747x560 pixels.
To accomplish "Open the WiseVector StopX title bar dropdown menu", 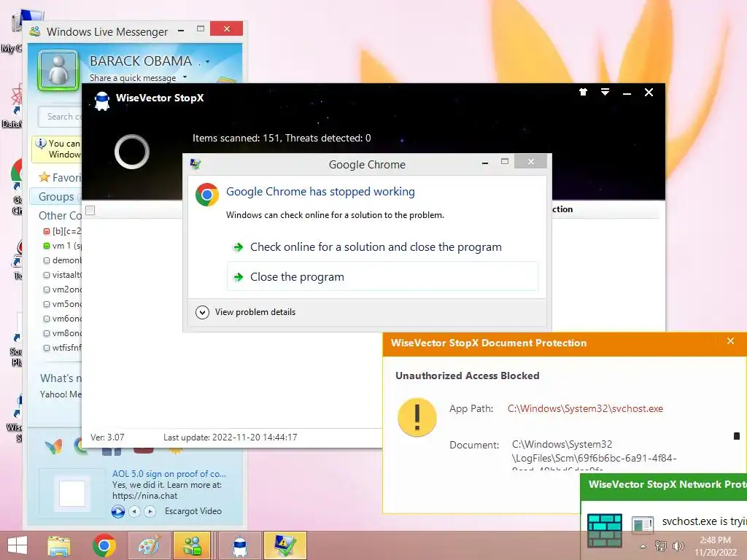I will (x=605, y=92).
